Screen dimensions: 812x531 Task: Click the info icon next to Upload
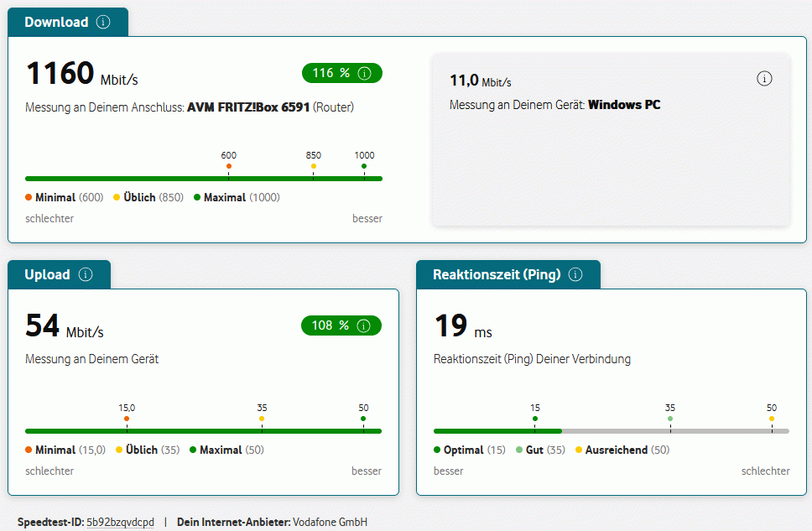point(86,274)
